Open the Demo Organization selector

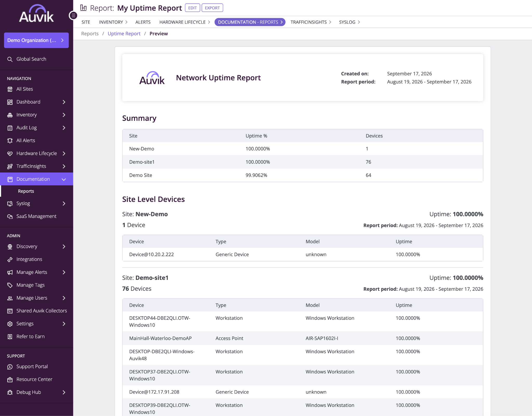tap(36, 40)
